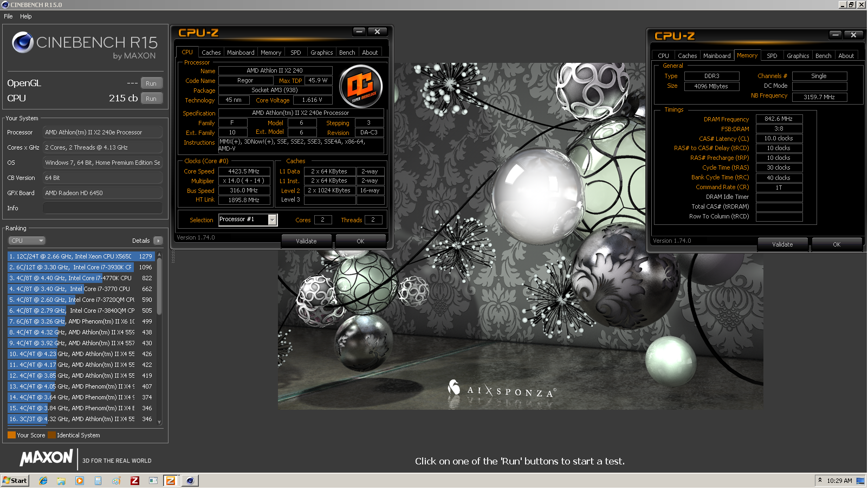
Task: Click the ranking list scroll-up arrow
Action: click(159, 254)
